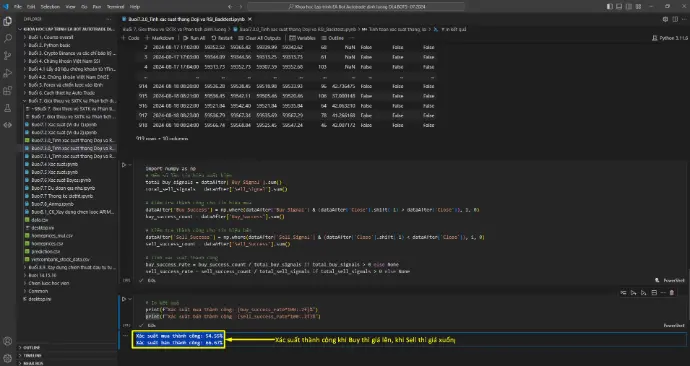Open the notebook settings gear in editor actions
The image size is (690, 366).
click(x=665, y=19)
